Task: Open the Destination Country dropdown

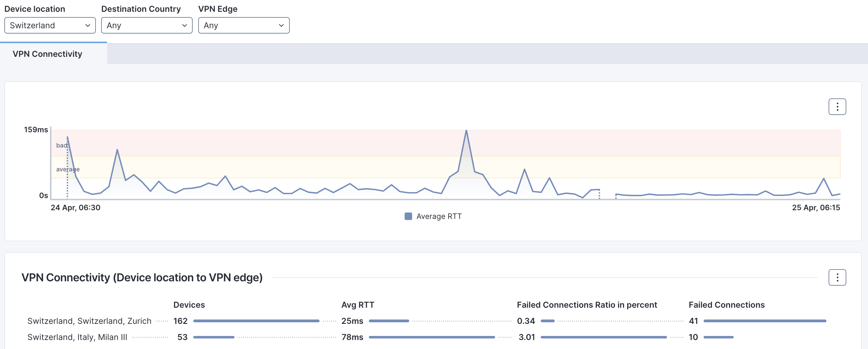Action: 146,26
